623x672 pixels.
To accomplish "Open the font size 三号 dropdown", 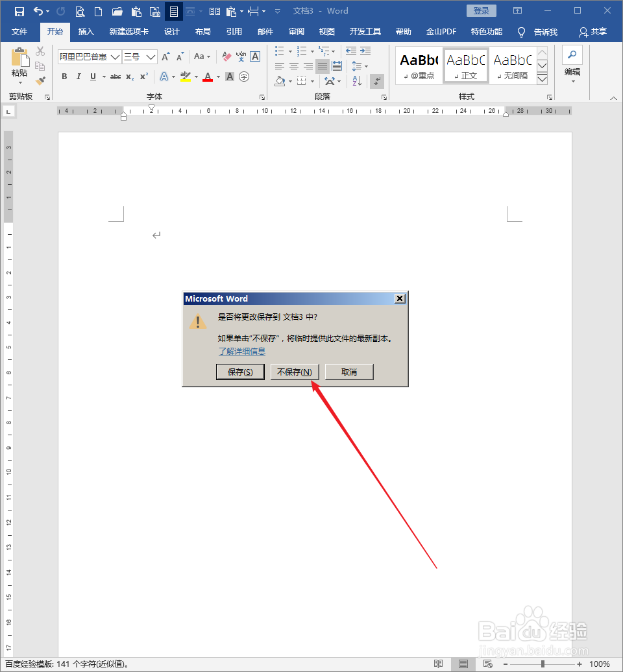I will (x=151, y=56).
